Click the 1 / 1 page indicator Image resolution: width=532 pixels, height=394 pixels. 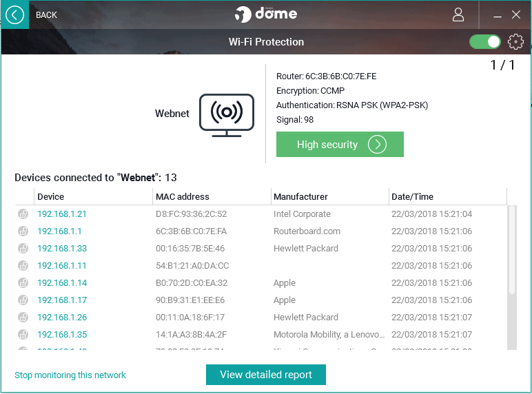[502, 65]
